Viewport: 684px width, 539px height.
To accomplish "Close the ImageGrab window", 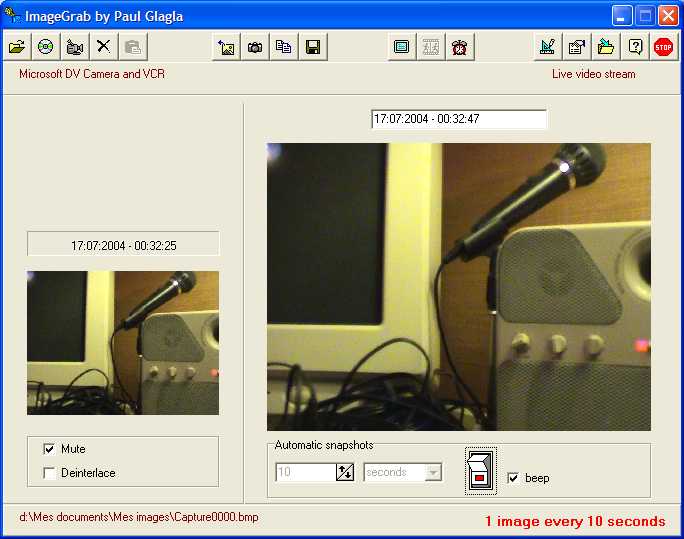I will coord(668,17).
